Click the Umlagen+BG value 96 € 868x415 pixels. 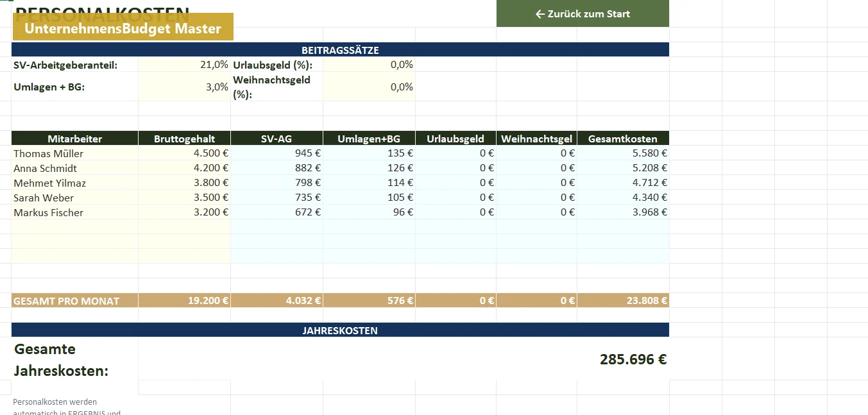[370, 212]
